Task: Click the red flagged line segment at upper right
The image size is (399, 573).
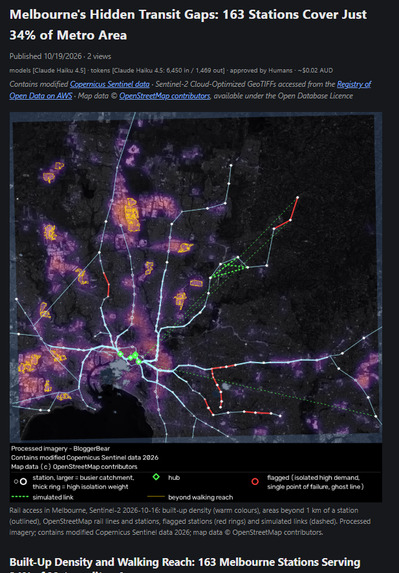Action: click(286, 213)
